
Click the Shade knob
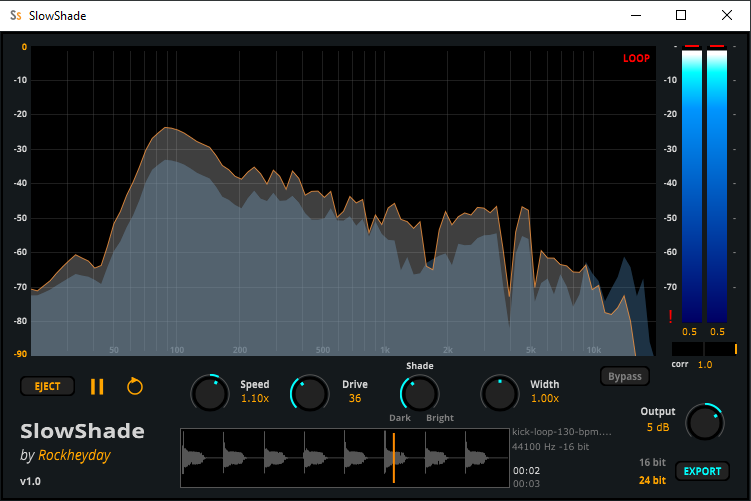419,393
